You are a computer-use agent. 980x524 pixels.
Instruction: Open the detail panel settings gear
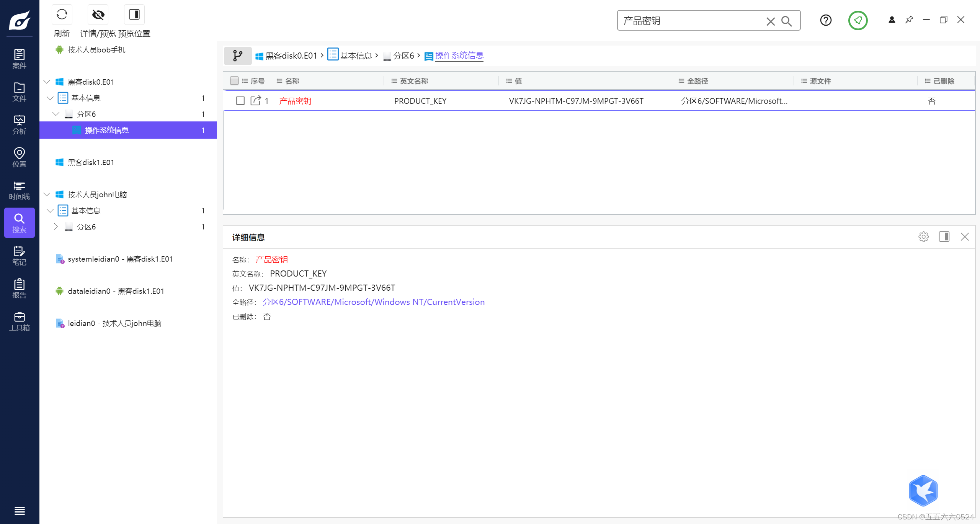click(923, 237)
